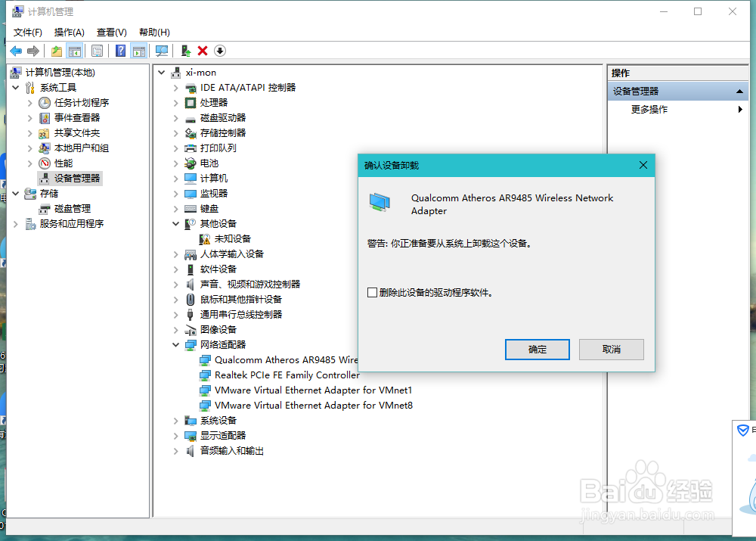756x541 pixels.
Task: Expand the 服务和应用程序 node
Action: click(15, 224)
